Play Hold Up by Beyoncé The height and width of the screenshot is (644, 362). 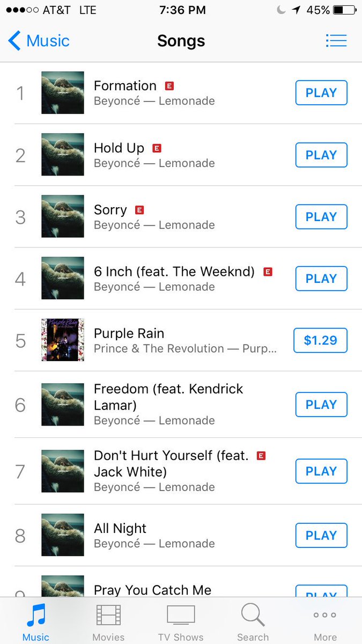point(321,155)
